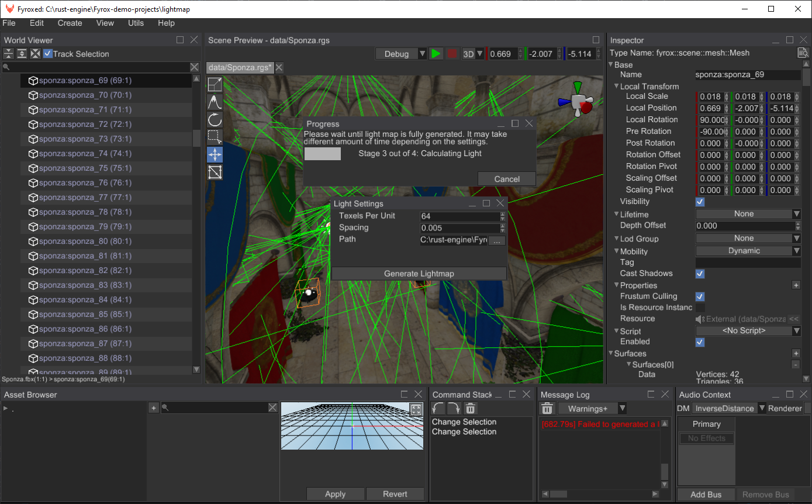
Task: Click Apply in Asset Browser
Action: pyautogui.click(x=335, y=494)
